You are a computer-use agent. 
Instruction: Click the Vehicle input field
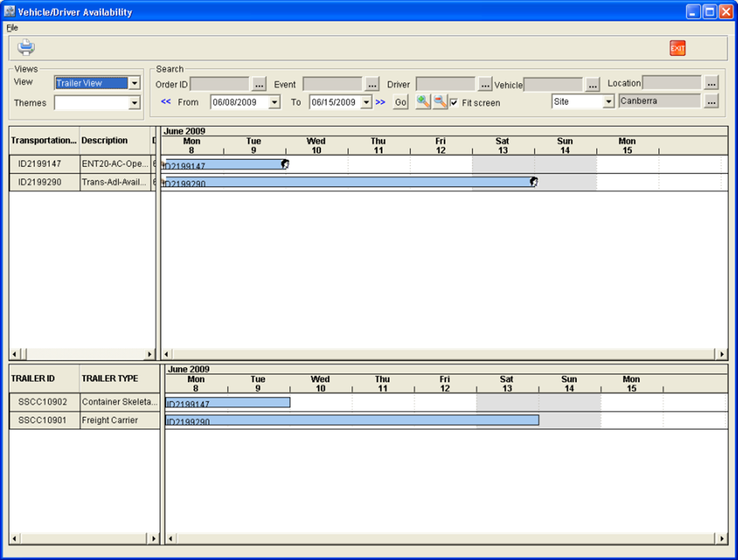point(554,85)
